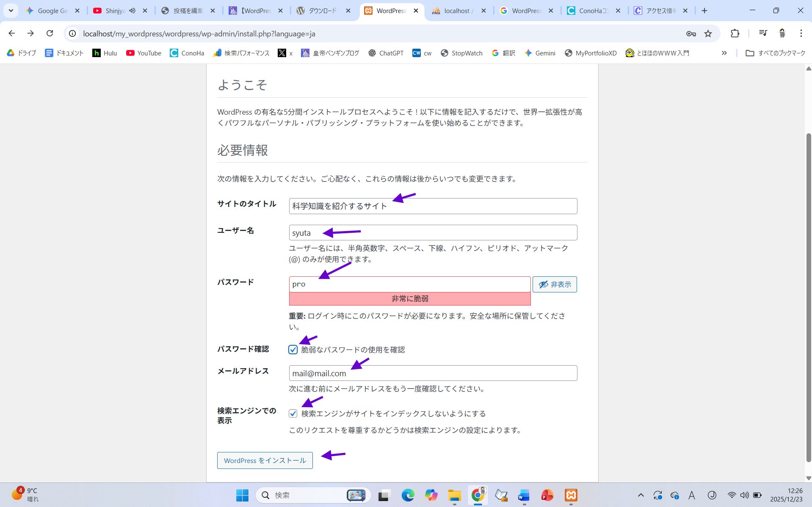Bookmark this page with star icon

click(x=708, y=33)
